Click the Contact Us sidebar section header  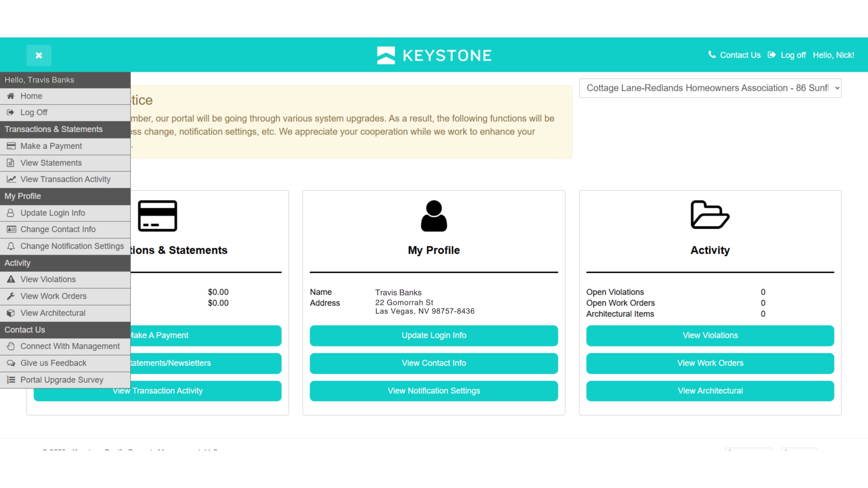click(65, 330)
